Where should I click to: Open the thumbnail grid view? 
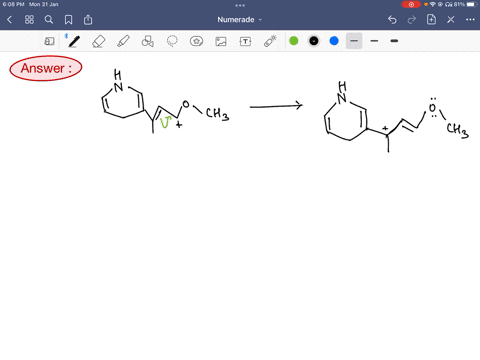point(29,20)
